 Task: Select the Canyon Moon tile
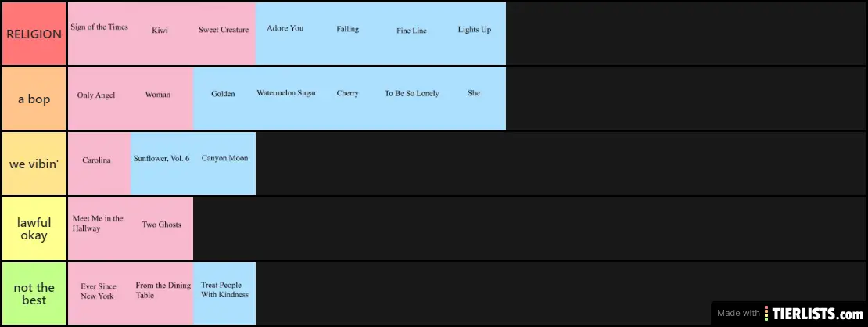click(224, 163)
